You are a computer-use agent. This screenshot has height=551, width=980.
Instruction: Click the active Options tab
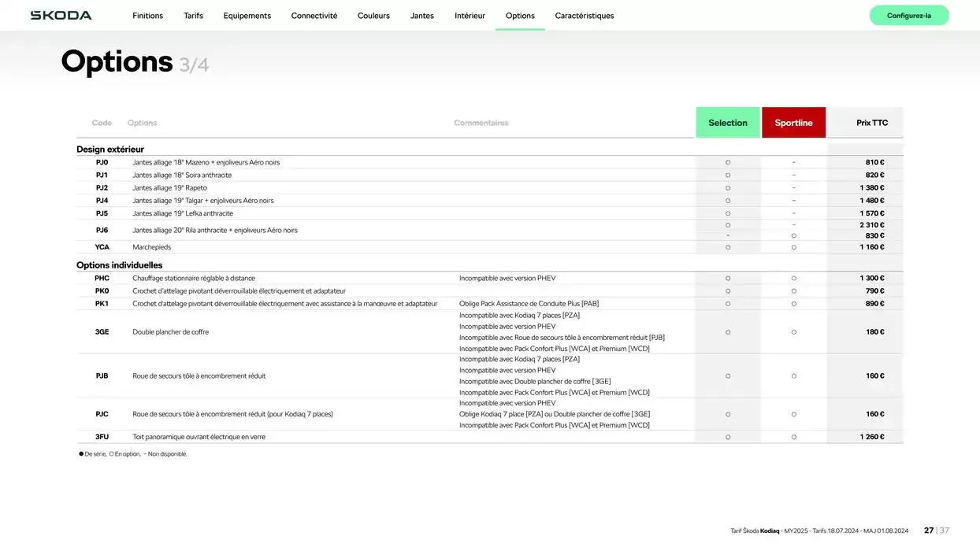(520, 16)
